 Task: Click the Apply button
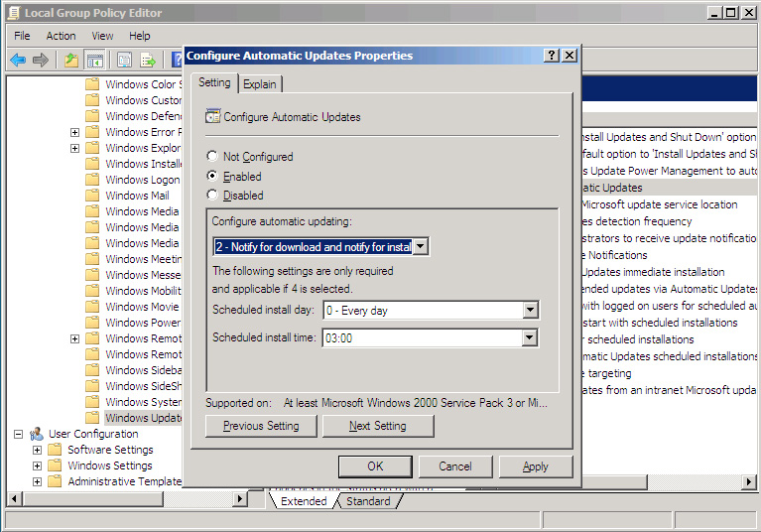click(536, 465)
